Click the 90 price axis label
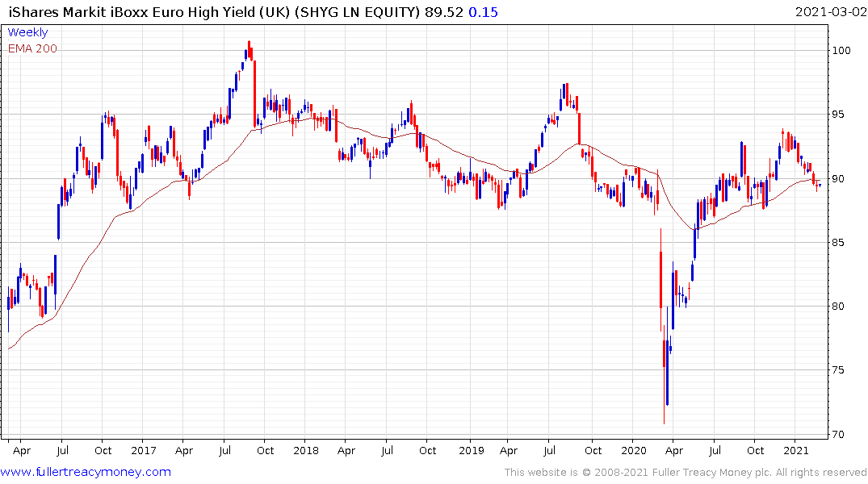 click(838, 178)
